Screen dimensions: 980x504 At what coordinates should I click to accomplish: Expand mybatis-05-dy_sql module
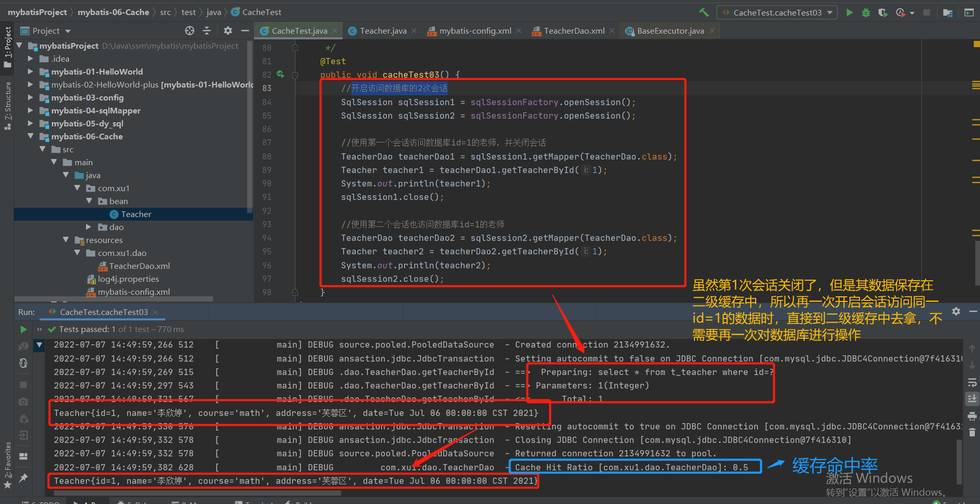31,123
